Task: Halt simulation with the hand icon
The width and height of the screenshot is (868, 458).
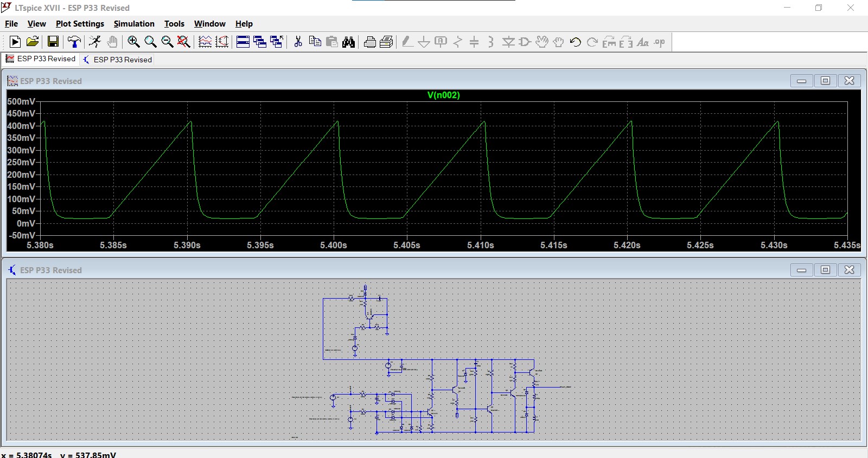Action: coord(112,42)
